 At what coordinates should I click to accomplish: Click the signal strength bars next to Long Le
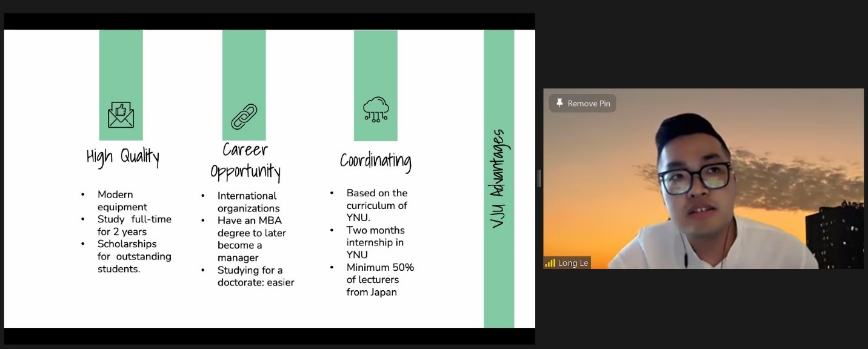550,263
